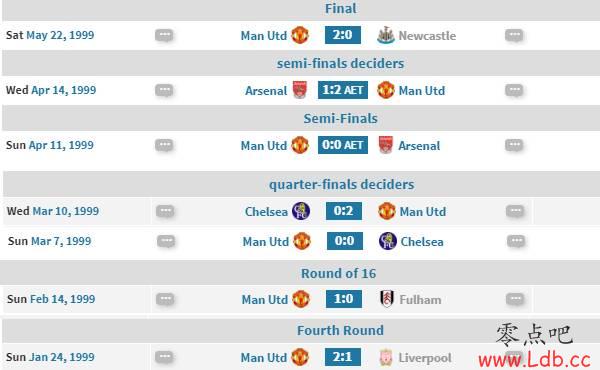600x370 pixels.
Task: Open the May 22, 1999 date link
Action: (x=60, y=35)
